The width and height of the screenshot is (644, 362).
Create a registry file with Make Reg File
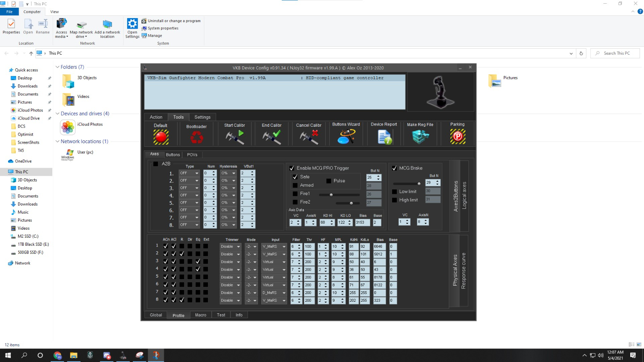pos(420,137)
